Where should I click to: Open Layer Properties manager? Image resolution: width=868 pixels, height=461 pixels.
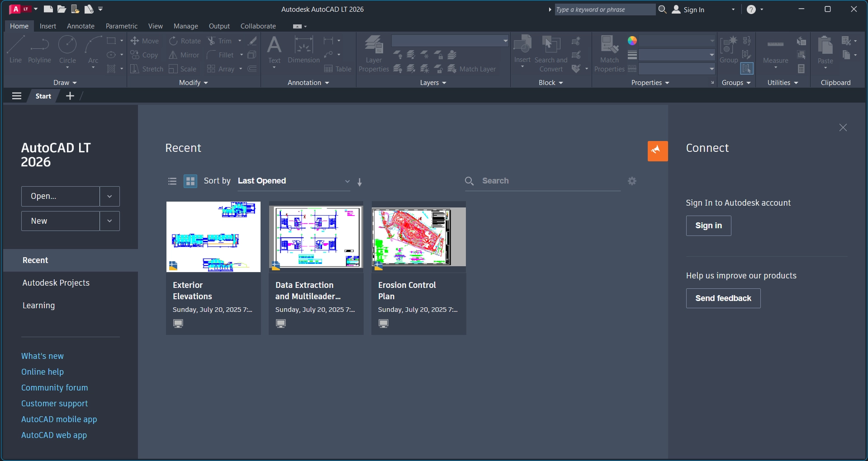pos(374,54)
